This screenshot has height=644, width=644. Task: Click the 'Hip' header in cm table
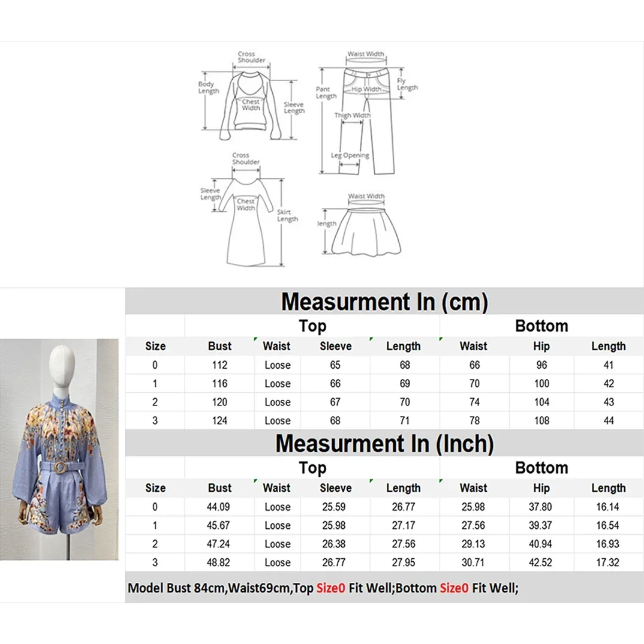coord(541,346)
